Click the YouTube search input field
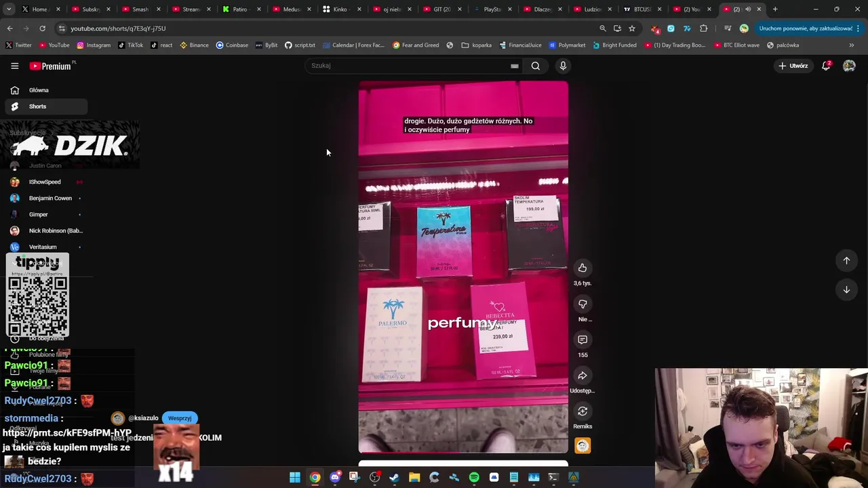 (407, 66)
